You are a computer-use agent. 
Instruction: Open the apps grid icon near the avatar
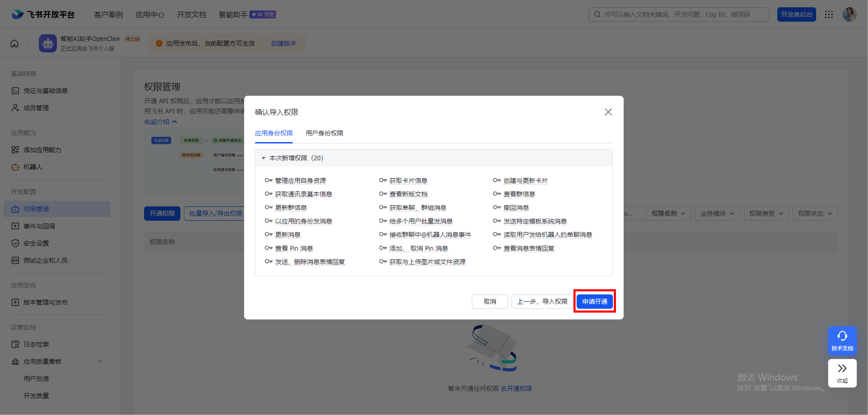(829, 14)
